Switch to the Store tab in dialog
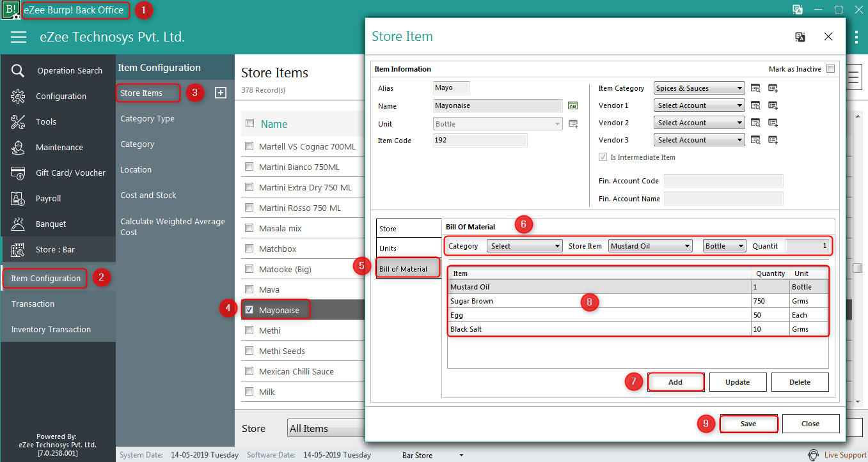The width and height of the screenshot is (868, 462). pyautogui.click(x=409, y=229)
